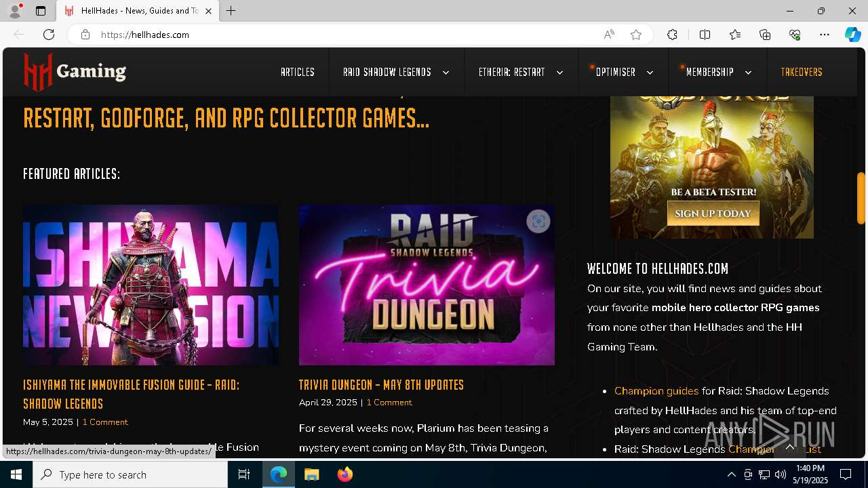Open the Trivia Dungeon article image
868x488 pixels.
(427, 285)
